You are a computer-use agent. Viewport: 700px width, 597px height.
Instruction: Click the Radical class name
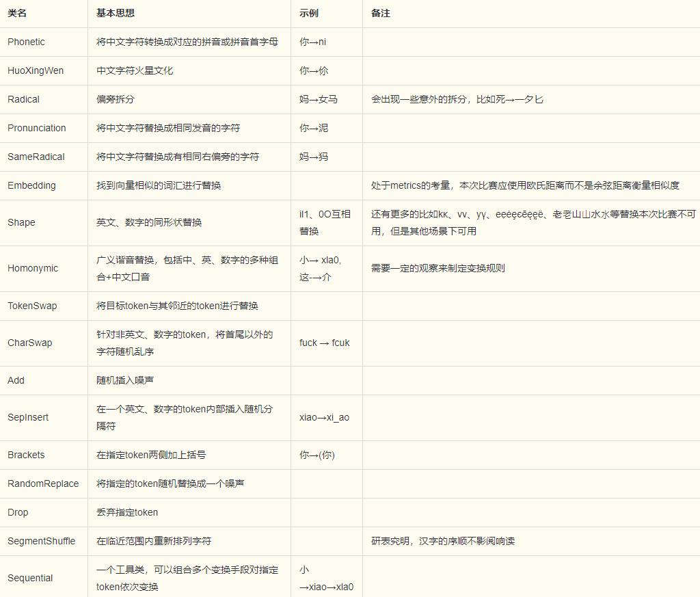[x=23, y=99]
